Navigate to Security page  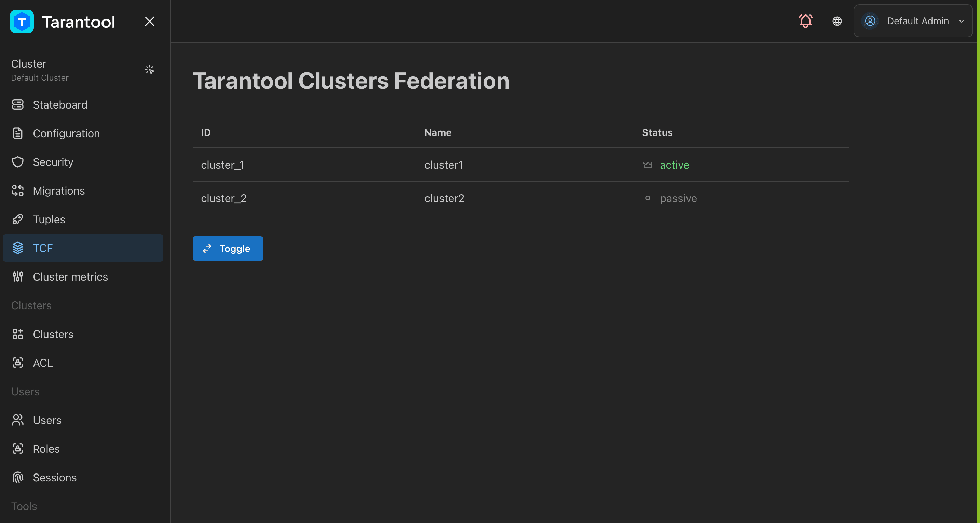coord(83,162)
